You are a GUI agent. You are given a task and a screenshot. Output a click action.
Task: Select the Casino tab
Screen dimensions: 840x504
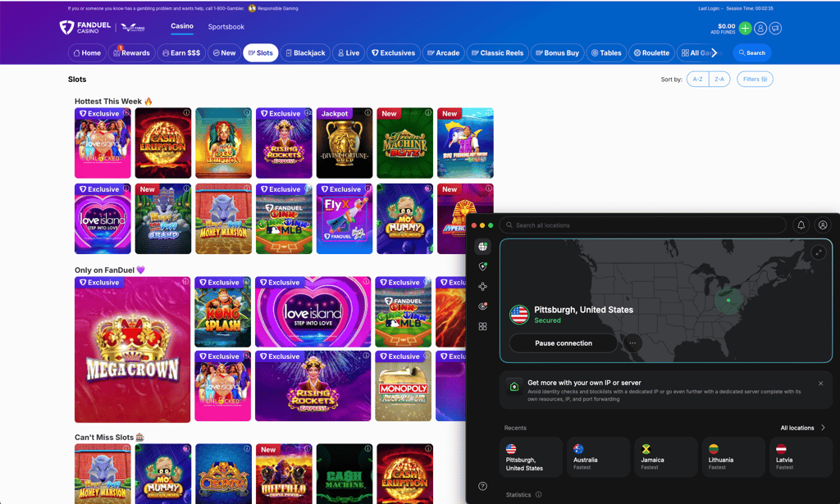click(182, 26)
